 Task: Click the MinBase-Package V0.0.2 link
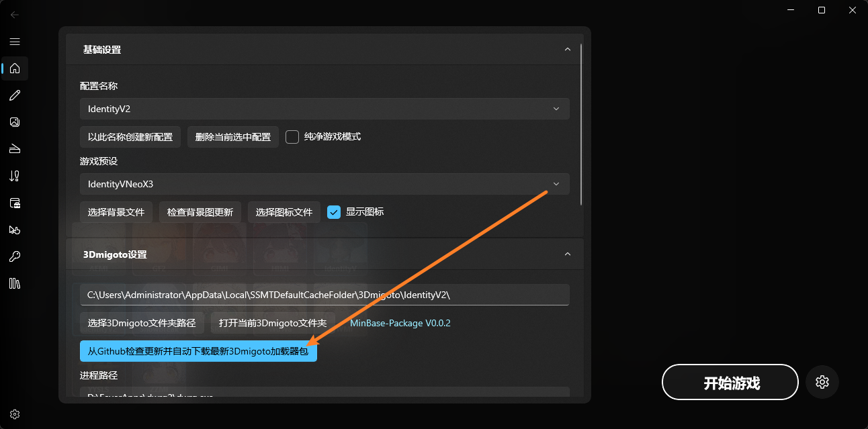click(400, 323)
